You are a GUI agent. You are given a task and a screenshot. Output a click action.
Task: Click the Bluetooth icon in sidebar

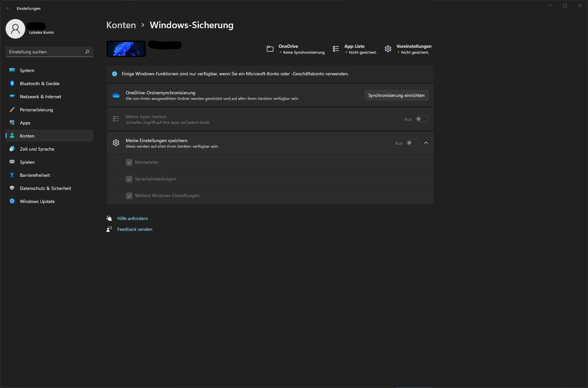(x=12, y=83)
